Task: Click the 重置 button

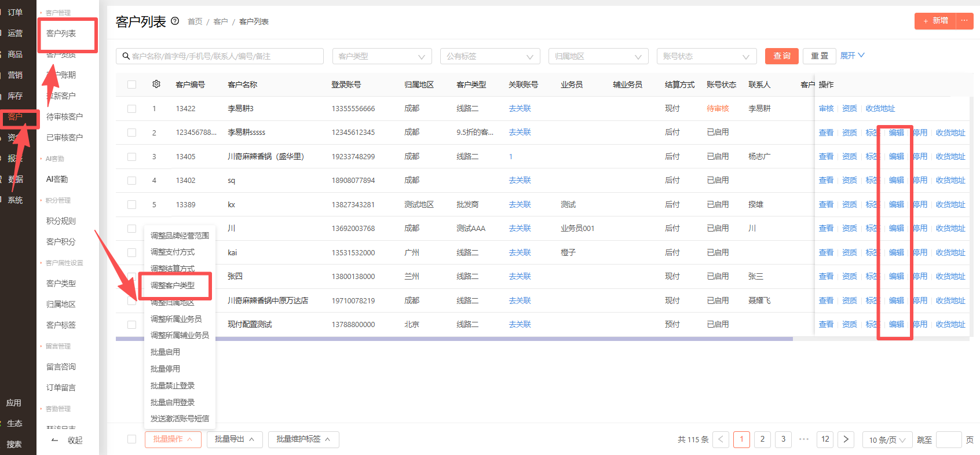Action: pos(820,56)
